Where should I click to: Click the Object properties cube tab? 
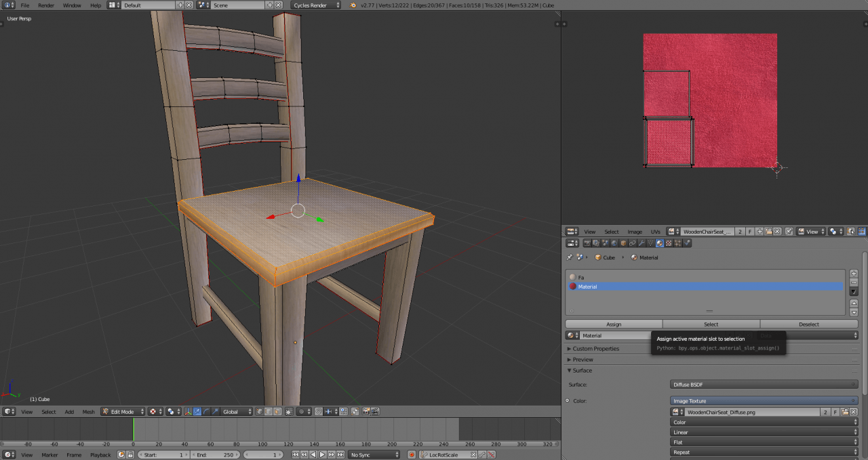tap(623, 243)
